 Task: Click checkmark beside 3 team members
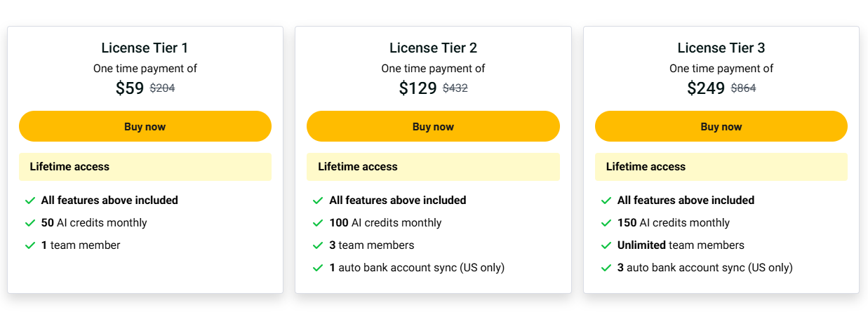click(318, 245)
